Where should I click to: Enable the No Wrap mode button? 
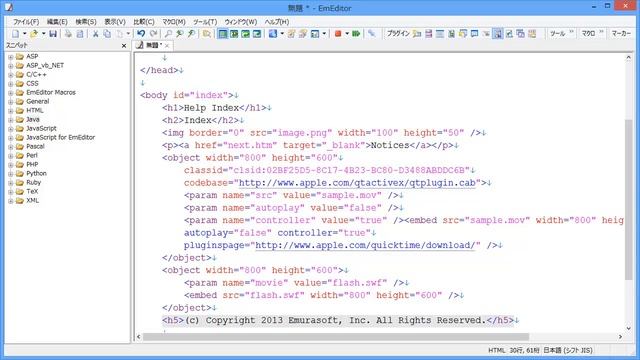pos(222,34)
